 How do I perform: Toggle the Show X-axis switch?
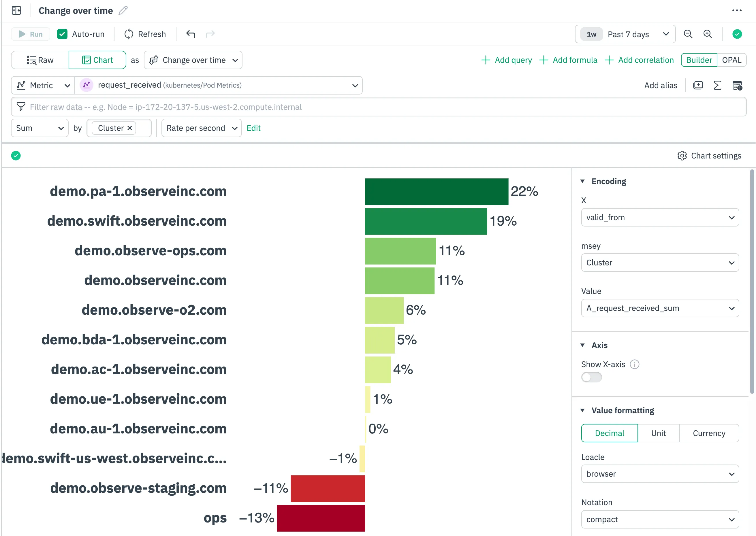[x=591, y=377]
